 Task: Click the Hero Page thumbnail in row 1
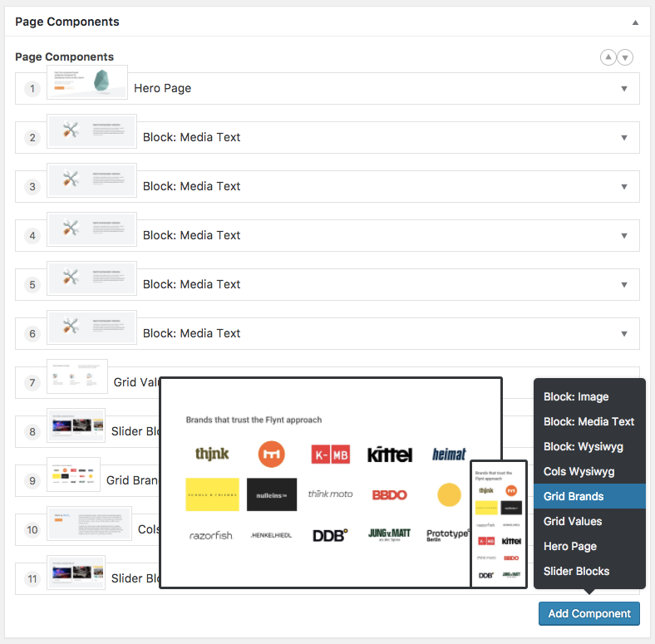[x=87, y=82]
